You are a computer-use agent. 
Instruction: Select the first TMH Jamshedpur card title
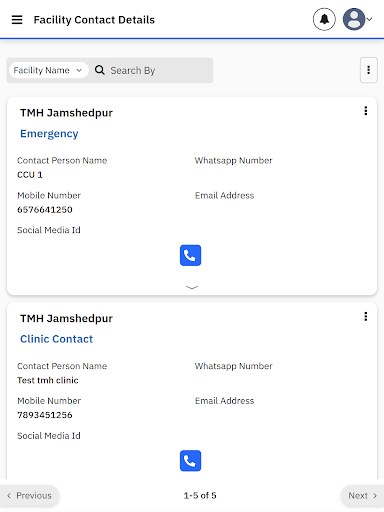click(x=66, y=113)
